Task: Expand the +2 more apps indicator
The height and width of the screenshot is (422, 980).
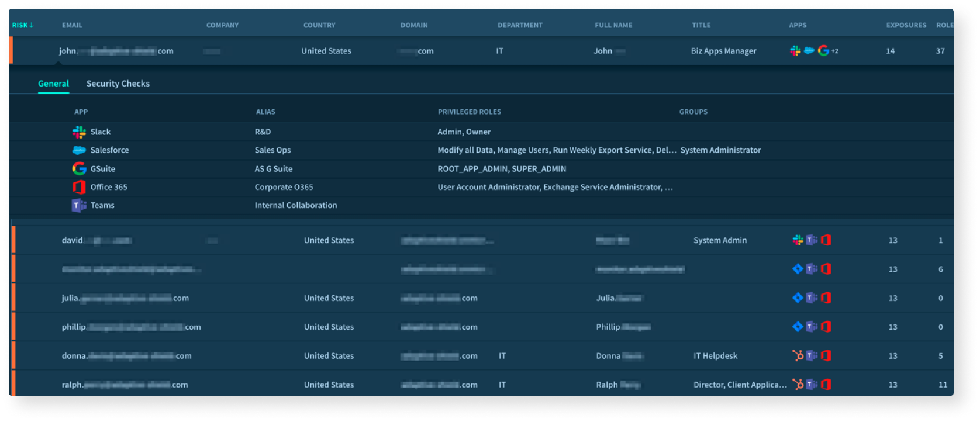Action: [835, 51]
